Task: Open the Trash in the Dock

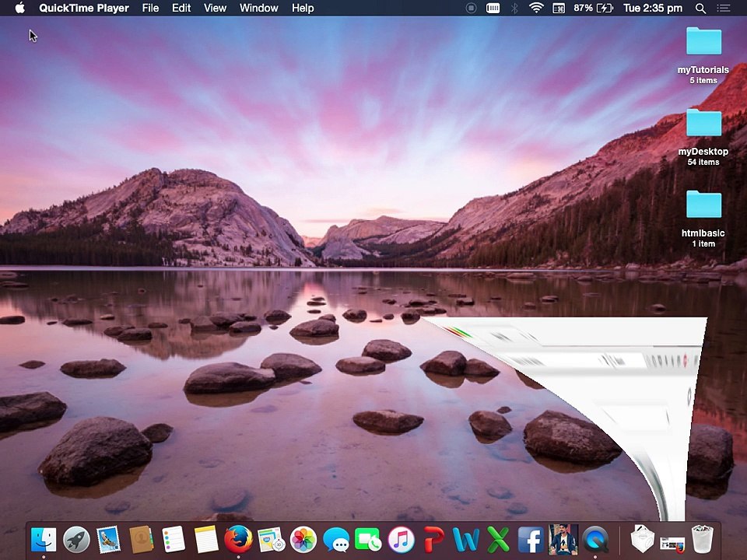Action: [703, 539]
